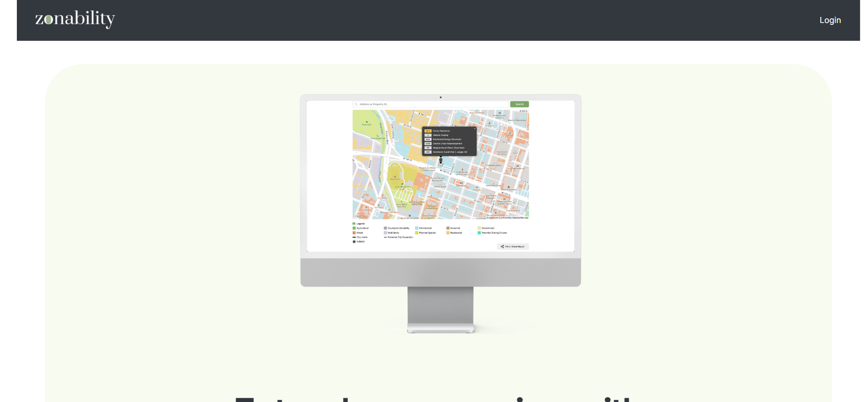
Task: Select the Residential yellow legend swatch
Action: 448,233
